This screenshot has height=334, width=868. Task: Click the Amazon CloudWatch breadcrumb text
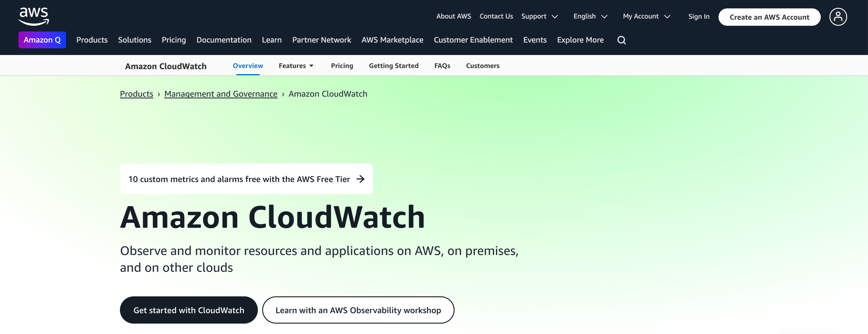328,94
